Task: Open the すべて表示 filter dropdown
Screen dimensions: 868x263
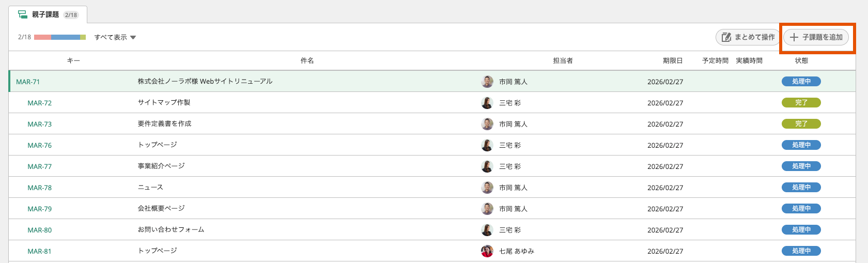Action: pos(115,37)
